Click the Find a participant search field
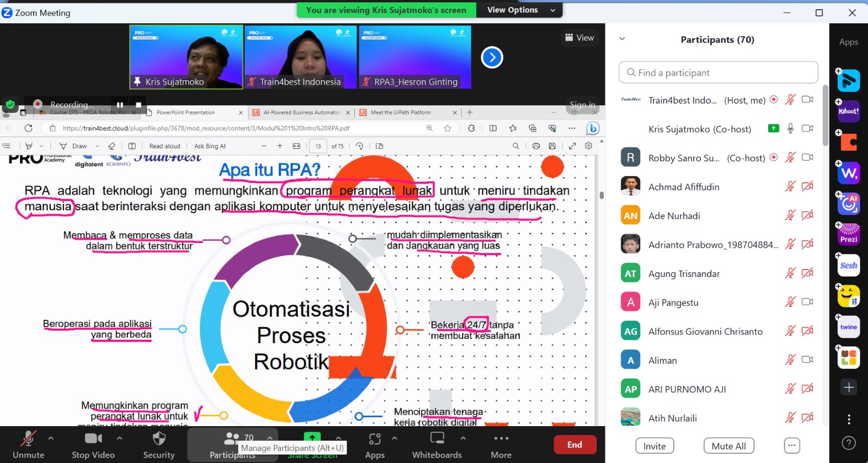Image resolution: width=868 pixels, height=463 pixels. (x=718, y=72)
